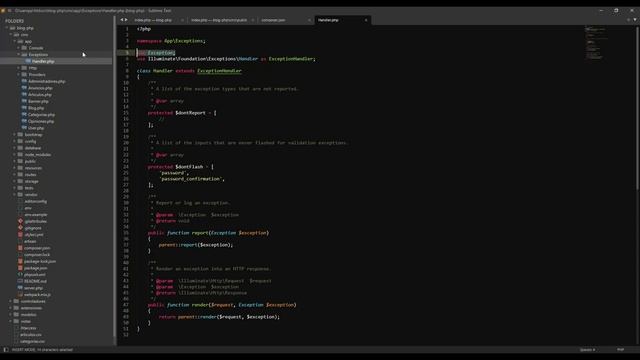Click the User.php file icon
This screenshot has height=360, width=640.
click(x=24, y=128)
